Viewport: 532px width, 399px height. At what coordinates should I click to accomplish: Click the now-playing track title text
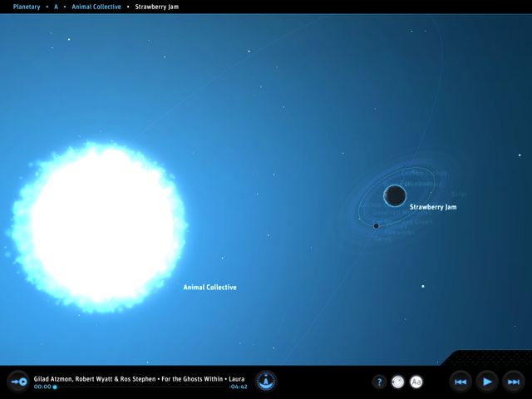pos(139,379)
